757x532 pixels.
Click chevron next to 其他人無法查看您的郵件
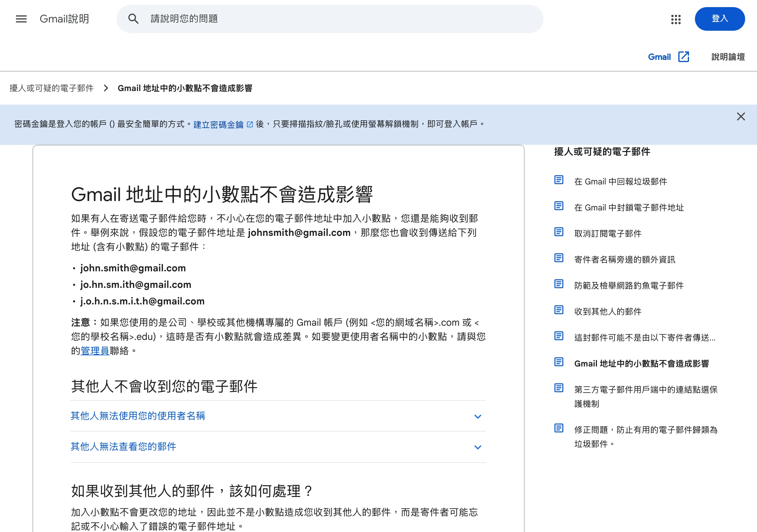[x=477, y=447]
